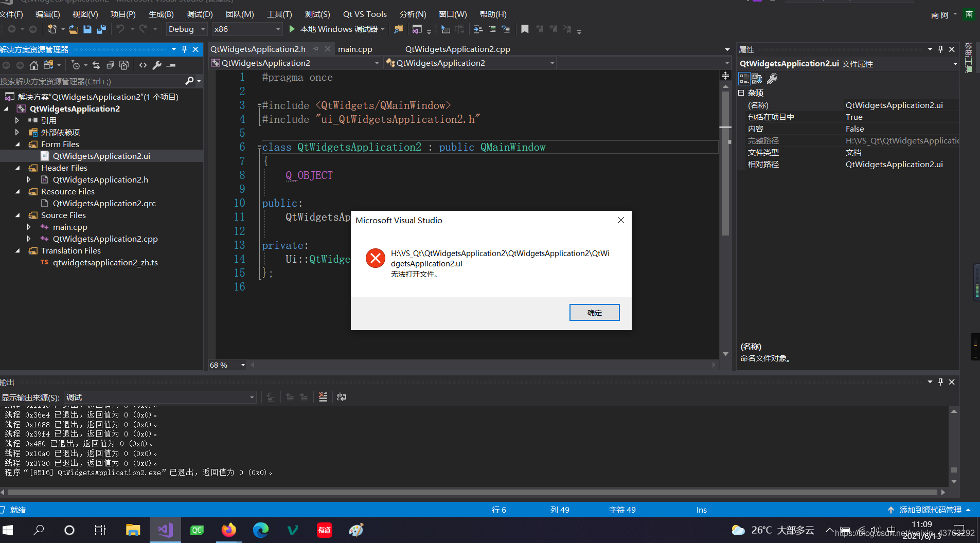This screenshot has height=543, width=980.
Task: Select qtwidgetsapplication2_zh.ts translation file
Action: (x=105, y=263)
